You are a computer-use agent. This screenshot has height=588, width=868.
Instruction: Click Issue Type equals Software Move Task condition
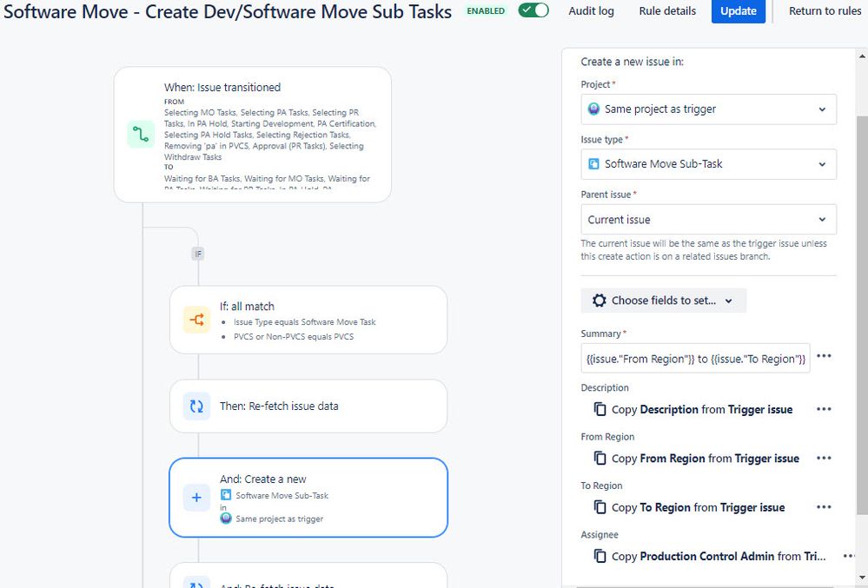tap(304, 322)
